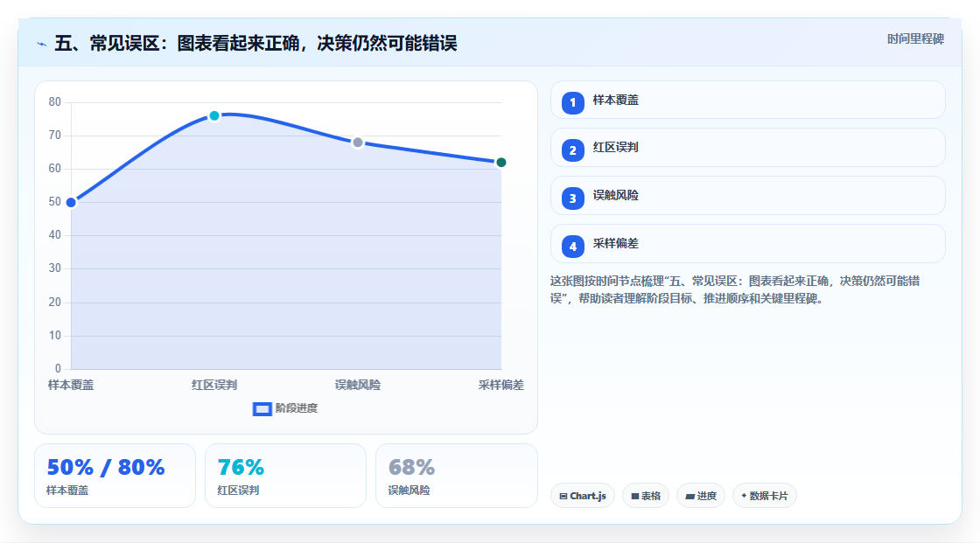Click the 时间里程碑 label in header

click(915, 38)
